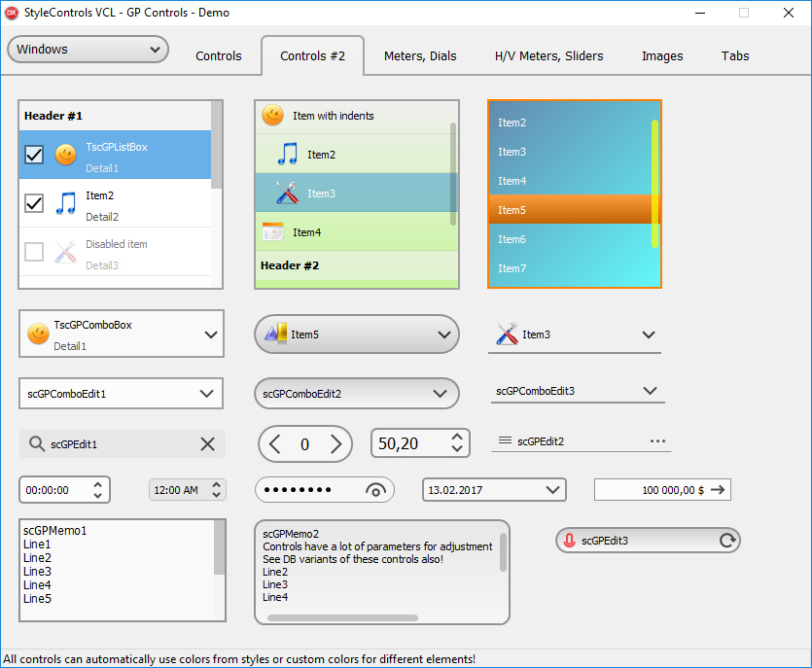Increase the 00:00:00 time with up arrow
812x668 pixels.
(x=97, y=484)
